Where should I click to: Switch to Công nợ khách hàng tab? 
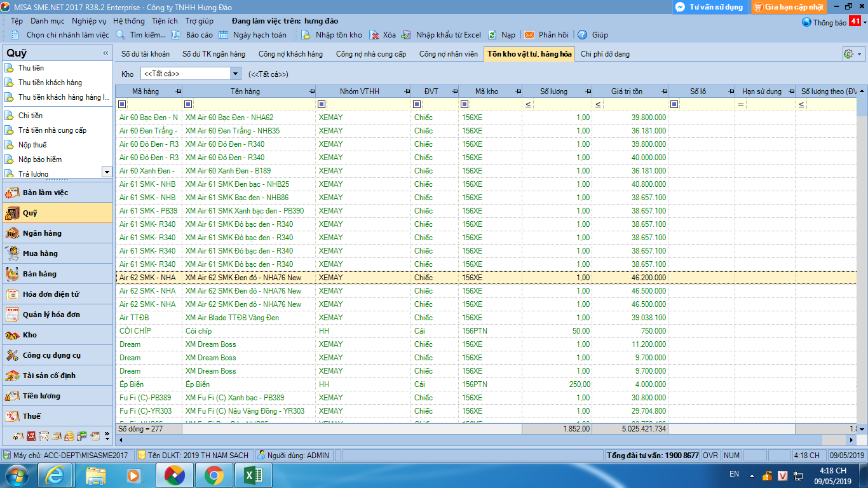click(290, 54)
